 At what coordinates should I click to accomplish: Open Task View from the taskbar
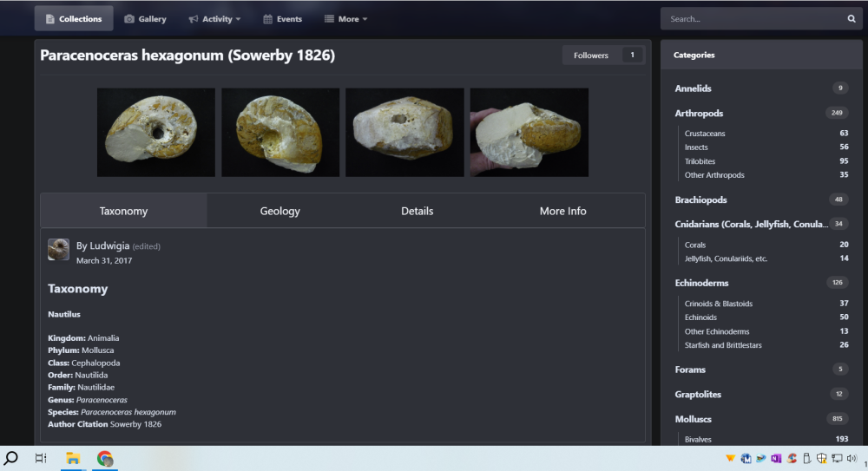[x=41, y=458]
